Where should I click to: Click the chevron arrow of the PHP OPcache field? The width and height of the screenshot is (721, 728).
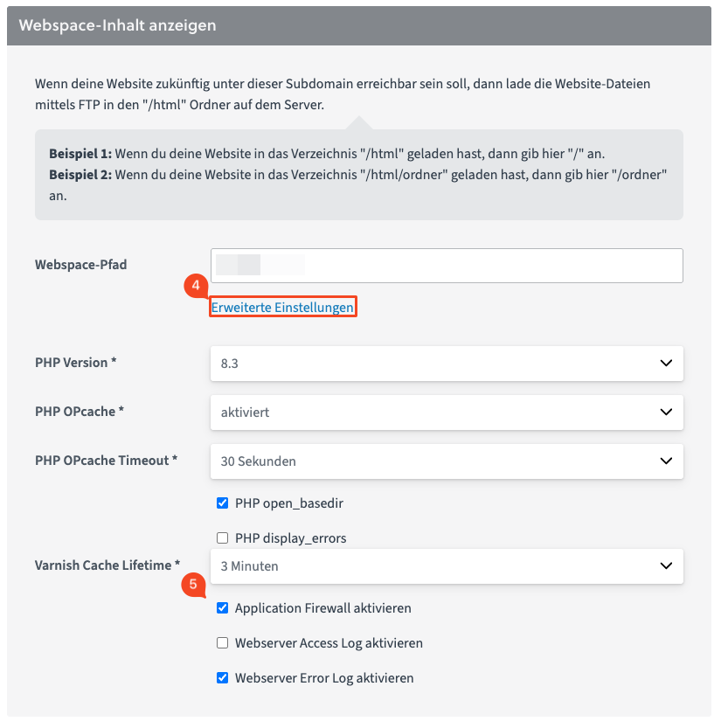pyautogui.click(x=666, y=412)
